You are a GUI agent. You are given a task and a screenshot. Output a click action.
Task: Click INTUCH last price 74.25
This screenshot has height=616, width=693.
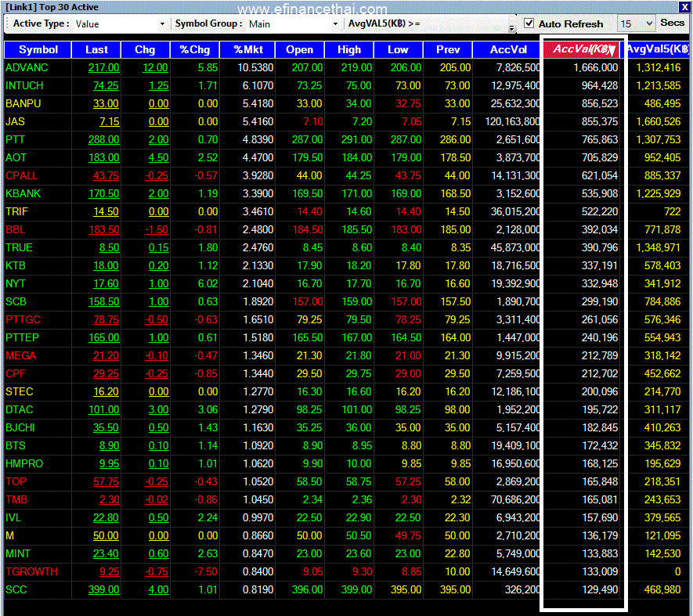[106, 86]
